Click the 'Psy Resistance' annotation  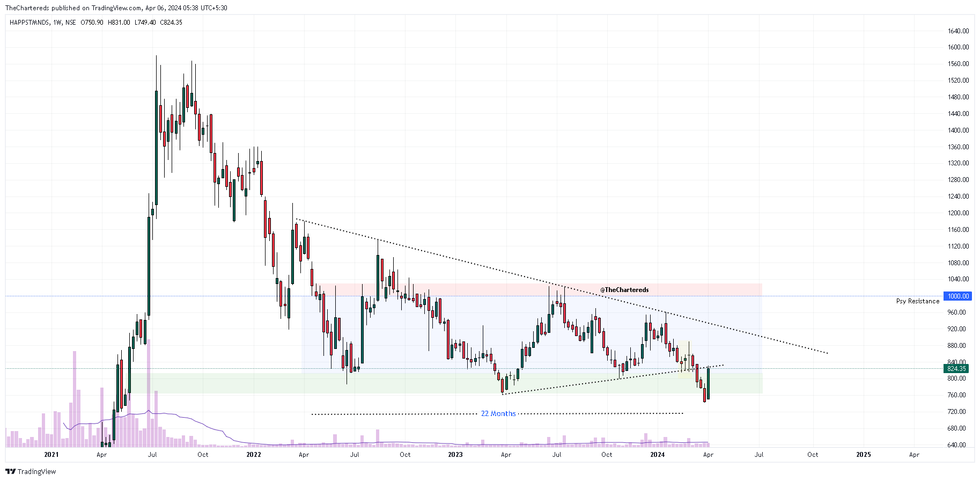[918, 301]
